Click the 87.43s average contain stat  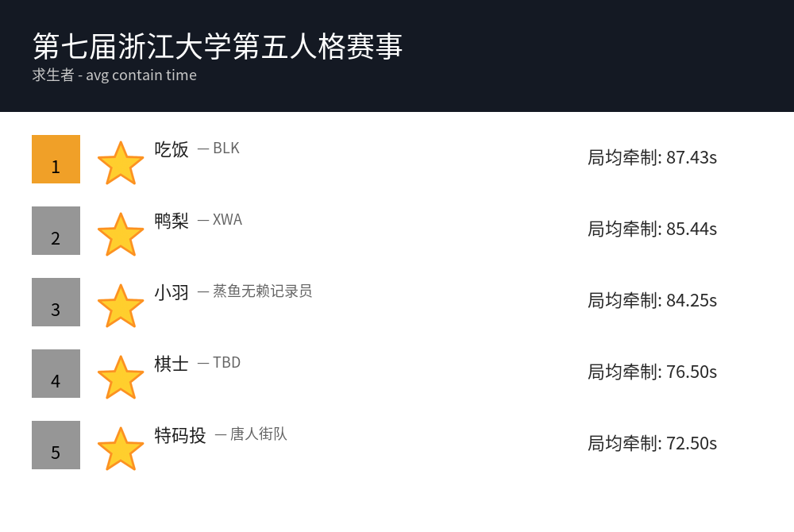click(652, 157)
